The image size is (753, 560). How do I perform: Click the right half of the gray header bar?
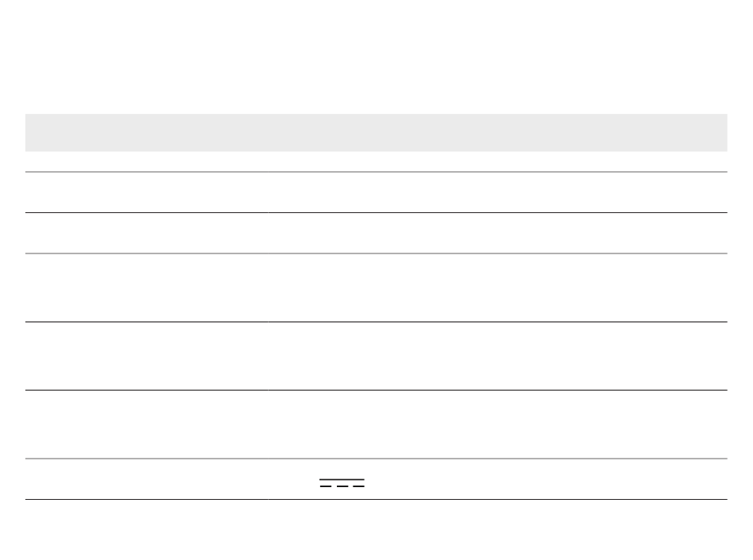[x=552, y=132]
